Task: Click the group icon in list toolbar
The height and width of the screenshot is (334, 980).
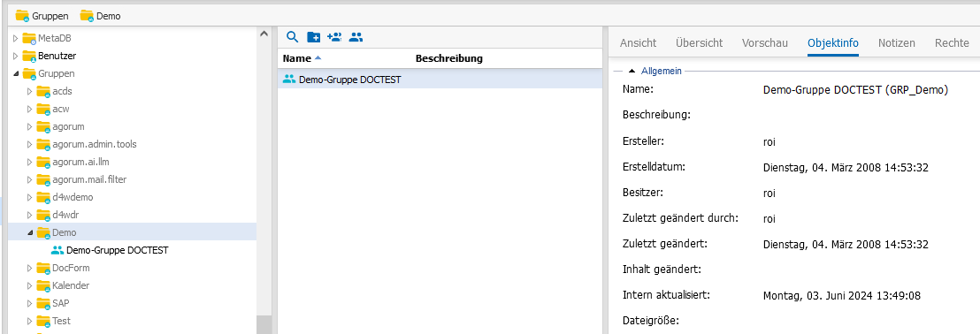Action: 356,37
